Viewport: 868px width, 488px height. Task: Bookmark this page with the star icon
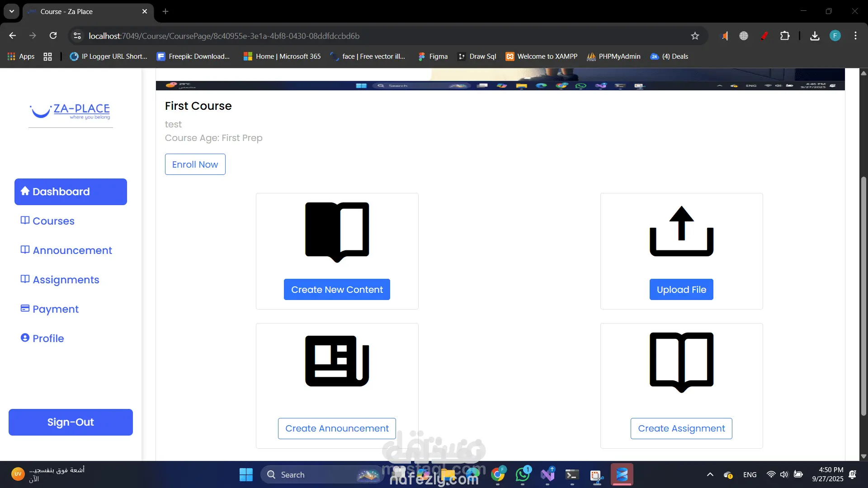(x=695, y=36)
